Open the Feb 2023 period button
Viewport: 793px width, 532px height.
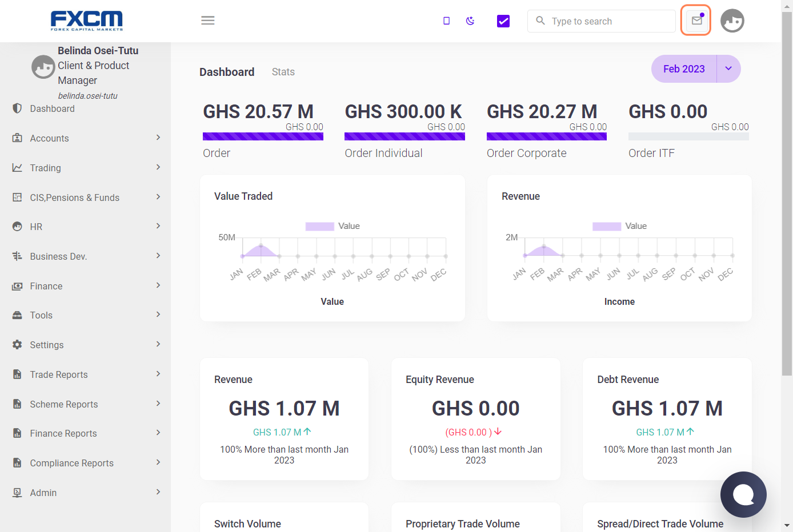coord(684,69)
